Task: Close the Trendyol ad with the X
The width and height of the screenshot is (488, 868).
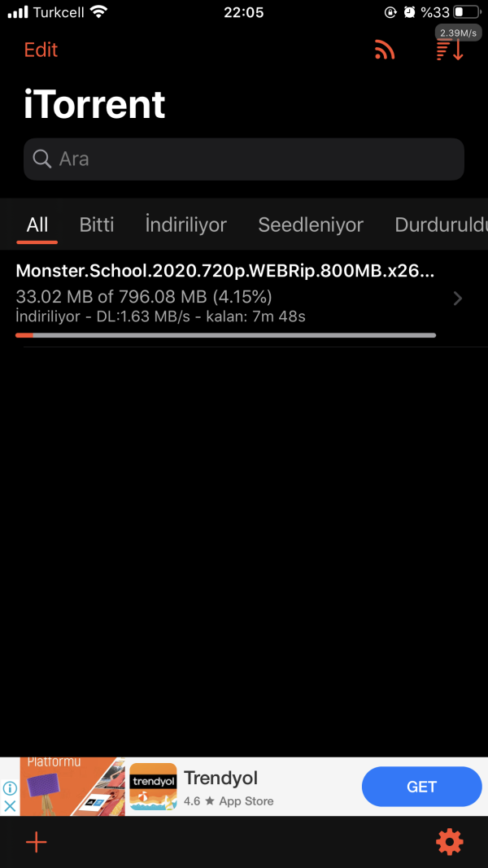Action: [x=10, y=806]
